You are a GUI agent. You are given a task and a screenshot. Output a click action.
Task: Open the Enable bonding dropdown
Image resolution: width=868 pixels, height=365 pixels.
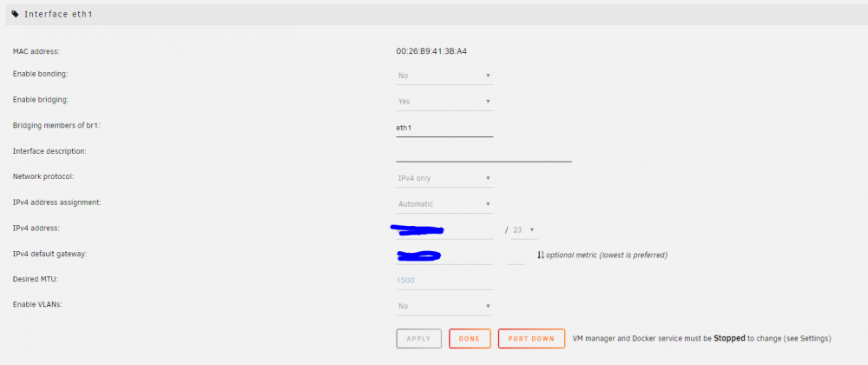tap(444, 76)
